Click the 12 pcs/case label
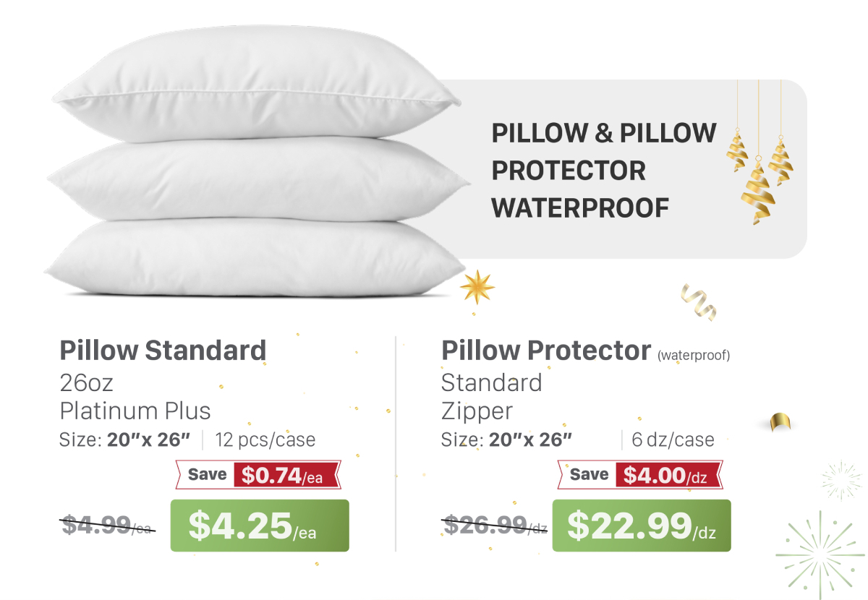This screenshot has width=868, height=600. [265, 440]
